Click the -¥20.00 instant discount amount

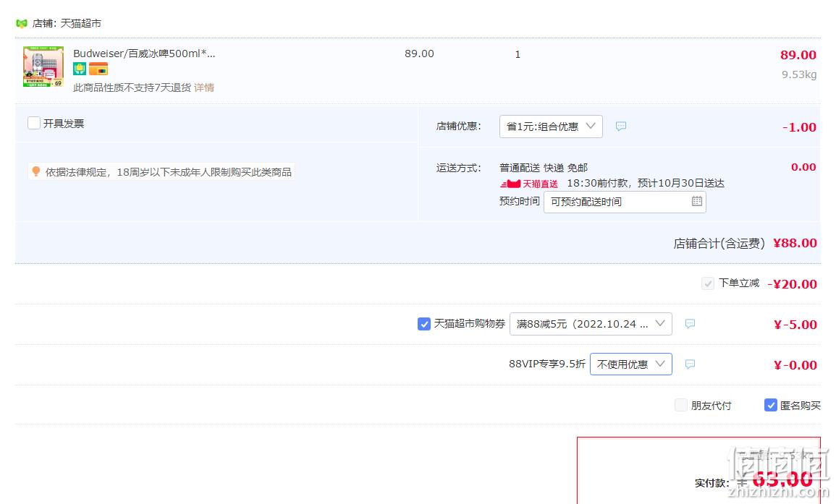pyautogui.click(x=792, y=284)
